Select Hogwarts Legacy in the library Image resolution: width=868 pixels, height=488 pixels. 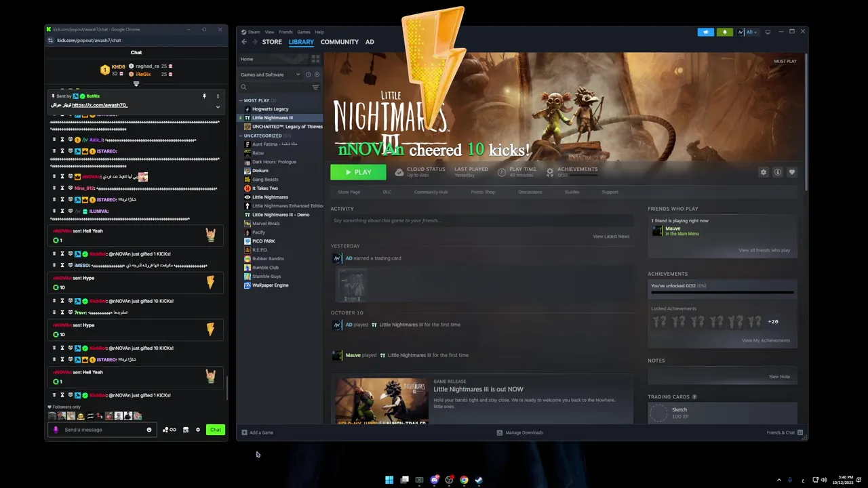point(270,109)
